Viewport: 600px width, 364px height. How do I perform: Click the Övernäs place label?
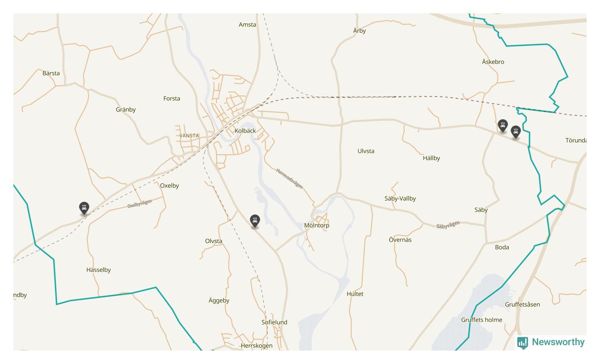click(x=400, y=240)
